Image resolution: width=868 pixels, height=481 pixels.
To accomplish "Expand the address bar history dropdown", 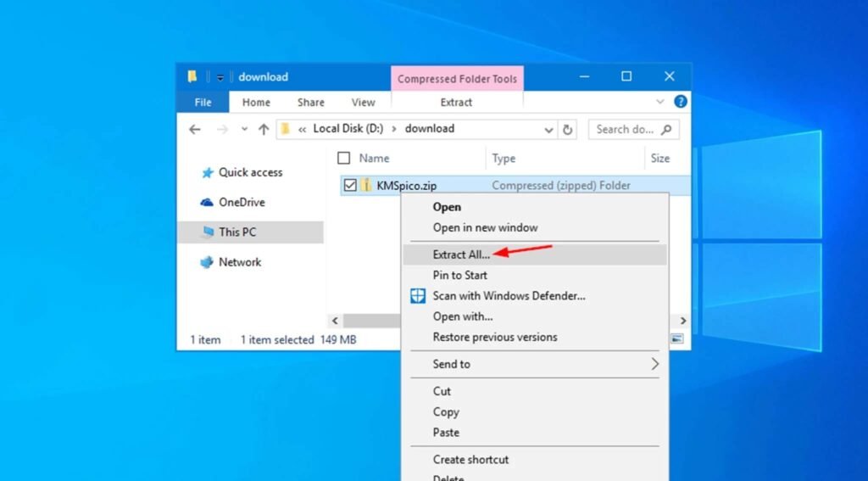I will [x=548, y=131].
